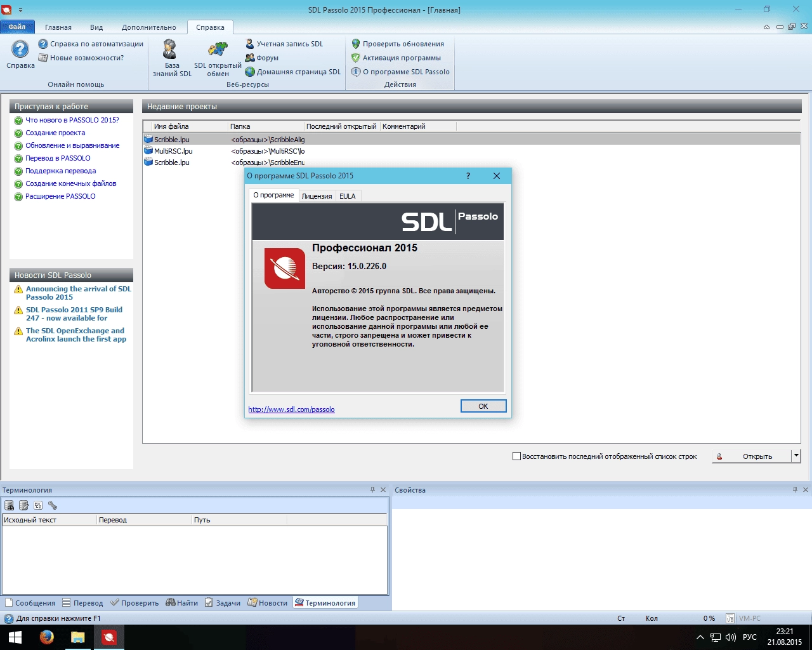The height and width of the screenshot is (650, 812).
Task: Click the SDL Passolo taskbar icon
Action: coord(109,637)
